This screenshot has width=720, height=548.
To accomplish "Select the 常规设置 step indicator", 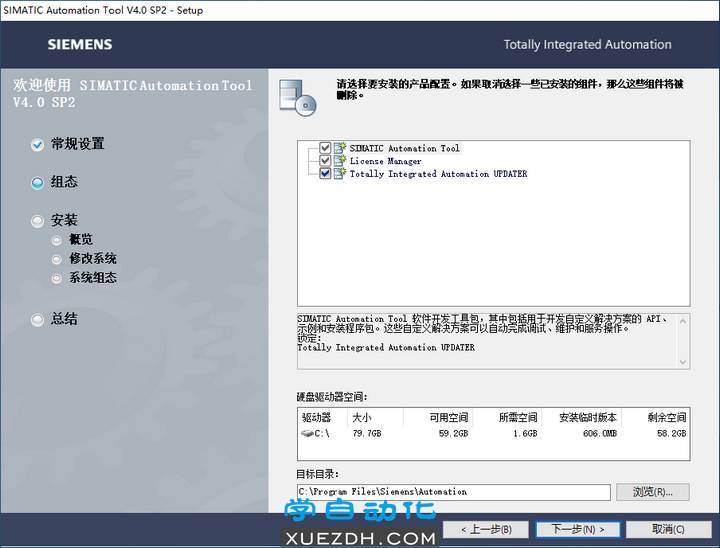I will click(x=38, y=145).
